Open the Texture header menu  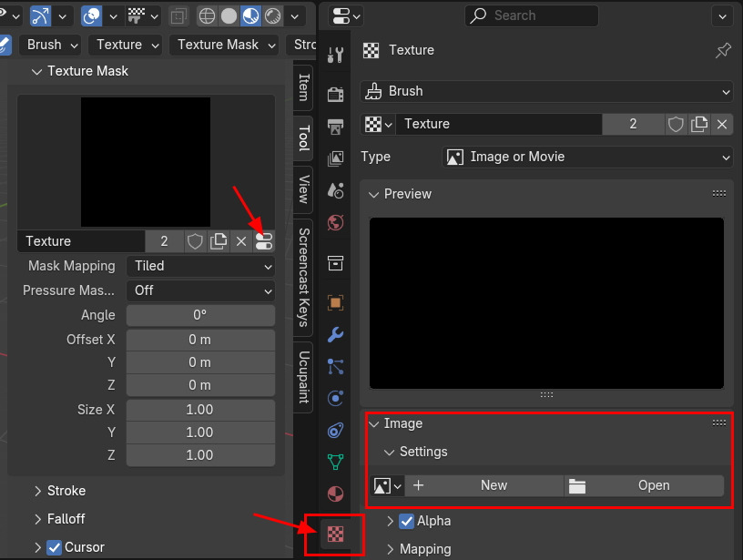[126, 45]
